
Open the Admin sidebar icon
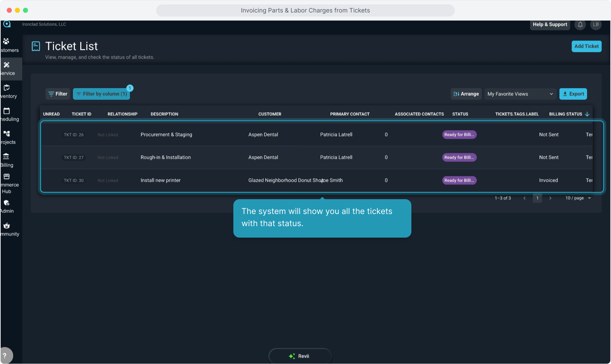coord(6,203)
